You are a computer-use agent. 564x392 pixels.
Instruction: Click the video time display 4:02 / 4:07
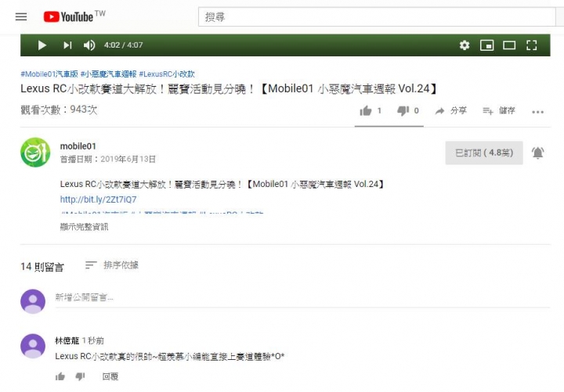[124, 45]
